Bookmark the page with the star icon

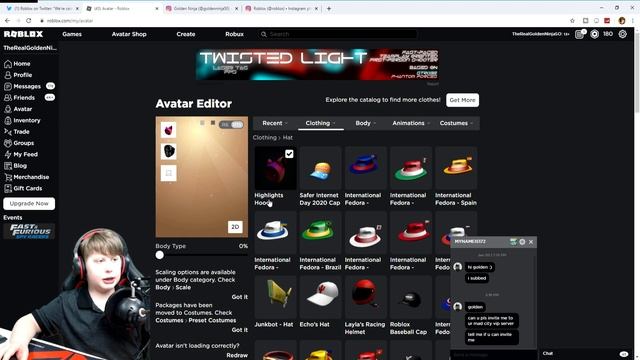[x=572, y=20]
